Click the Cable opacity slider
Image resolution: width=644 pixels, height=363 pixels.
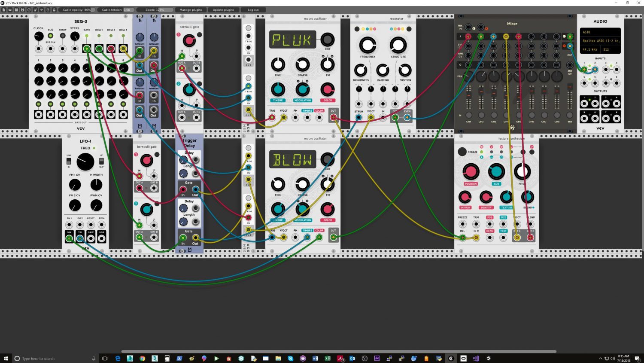(x=77, y=10)
